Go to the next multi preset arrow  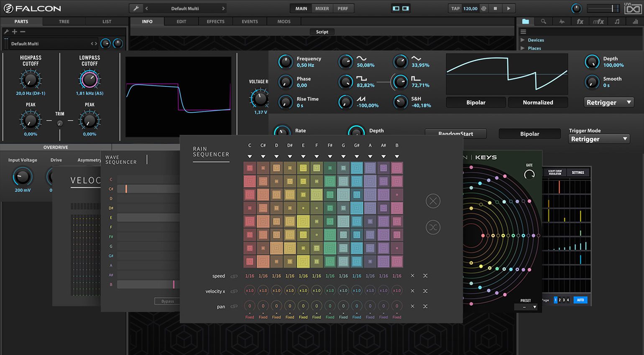[223, 8]
